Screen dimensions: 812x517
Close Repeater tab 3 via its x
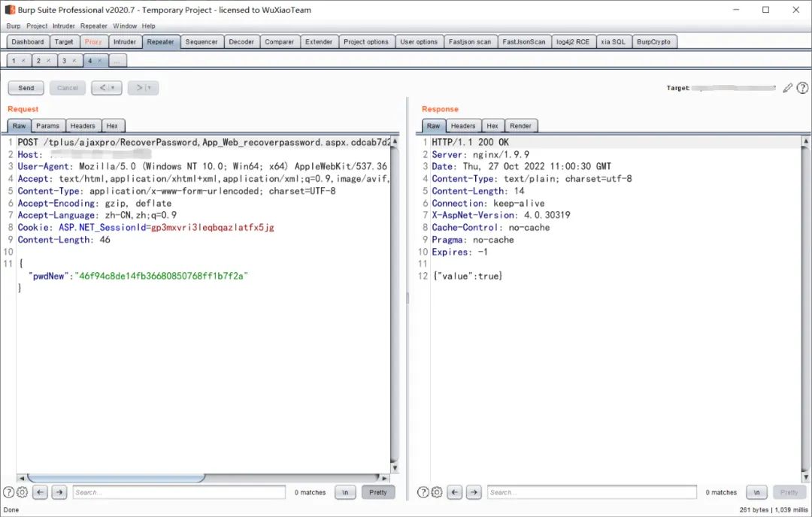tap(74, 61)
